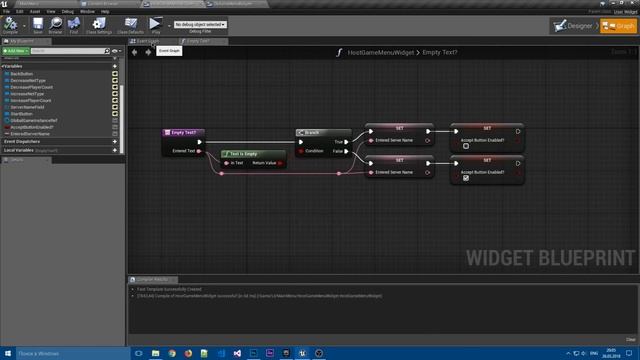
Task: Add a new variable with plus icon
Action: [x=115, y=66]
